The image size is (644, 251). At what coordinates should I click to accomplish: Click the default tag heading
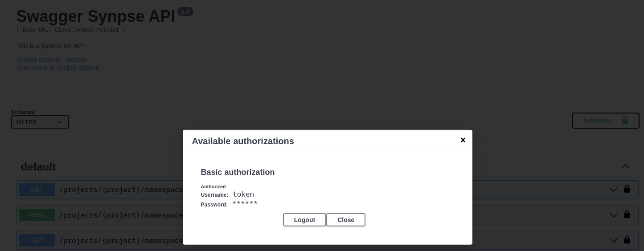pyautogui.click(x=38, y=167)
